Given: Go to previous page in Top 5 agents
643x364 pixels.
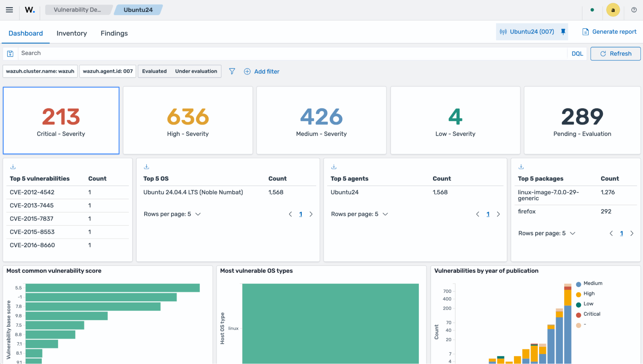Looking at the screenshot, I should point(478,214).
